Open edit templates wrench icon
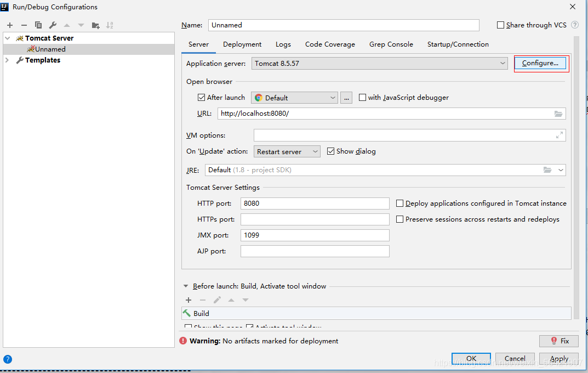588x373 pixels. 53,25
